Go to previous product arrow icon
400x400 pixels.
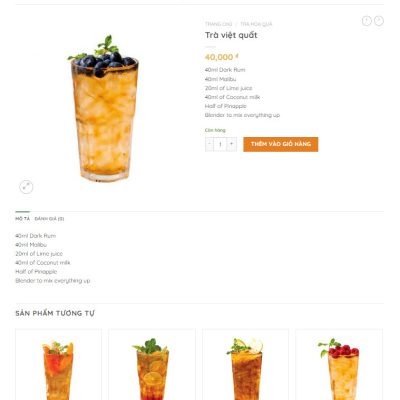[x=367, y=21]
